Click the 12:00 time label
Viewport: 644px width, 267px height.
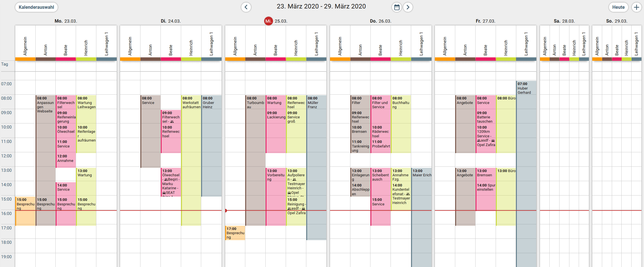point(6,156)
